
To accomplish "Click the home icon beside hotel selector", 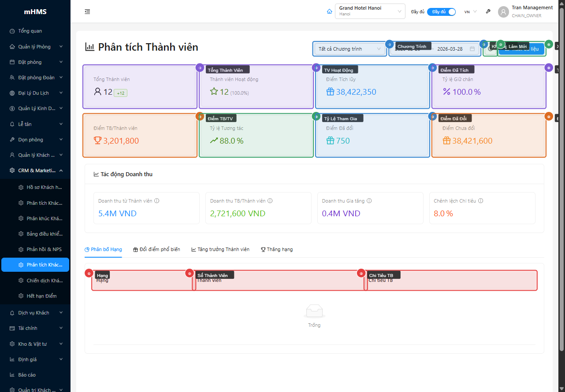I will point(329,12).
